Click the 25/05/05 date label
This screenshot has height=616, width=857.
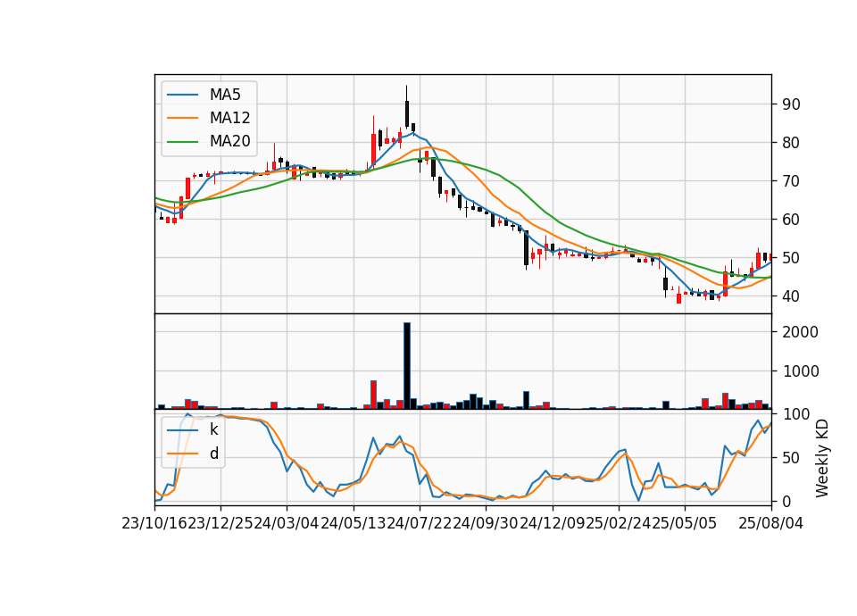[685, 524]
